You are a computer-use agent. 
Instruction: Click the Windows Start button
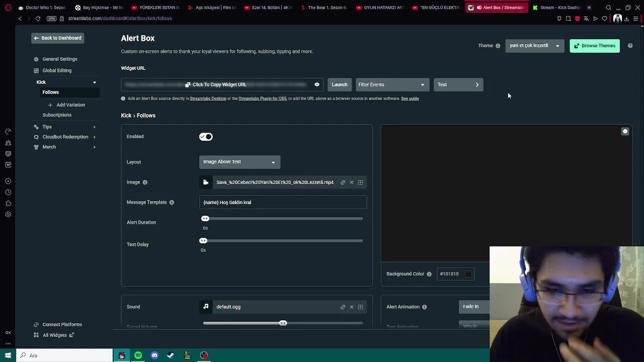[x=8, y=355]
